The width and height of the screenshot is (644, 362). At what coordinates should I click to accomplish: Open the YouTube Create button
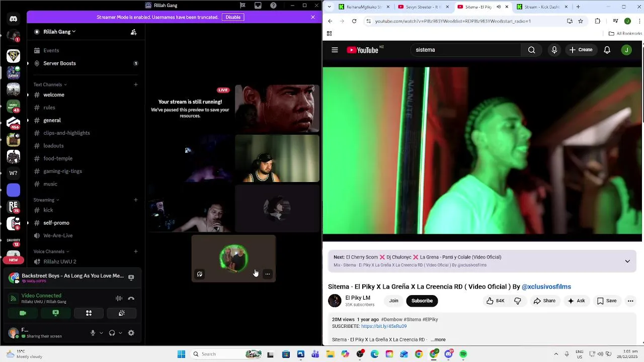[x=581, y=50]
